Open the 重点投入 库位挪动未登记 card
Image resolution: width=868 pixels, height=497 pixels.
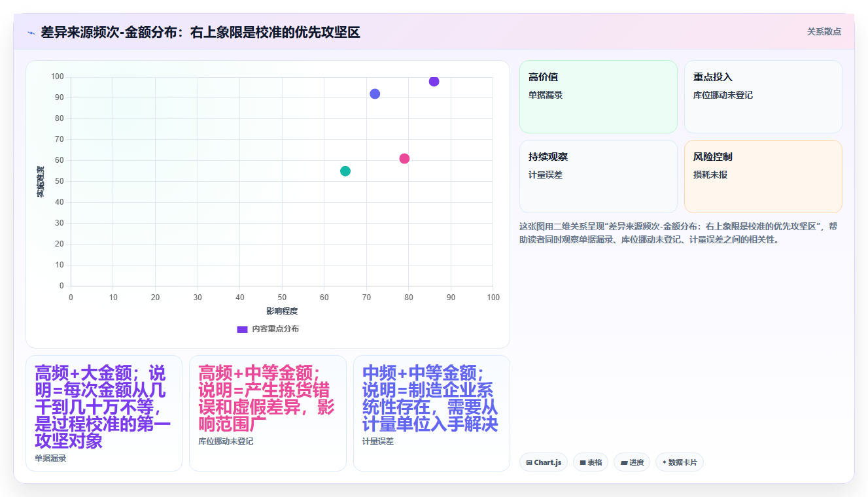(x=763, y=97)
